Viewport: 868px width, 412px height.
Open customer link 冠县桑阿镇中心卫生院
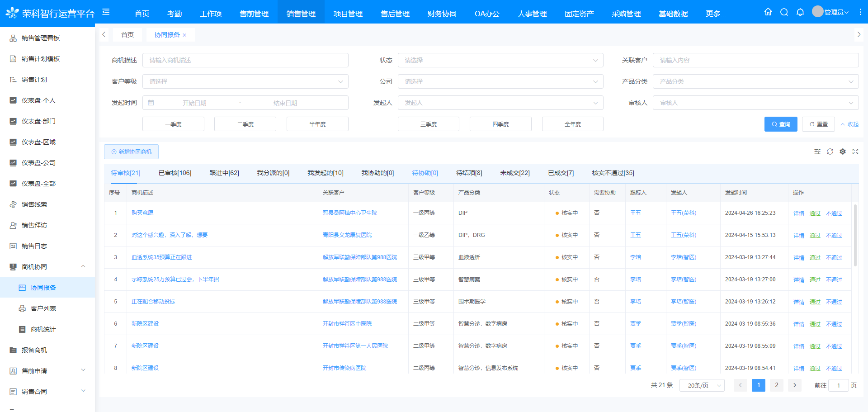click(349, 213)
